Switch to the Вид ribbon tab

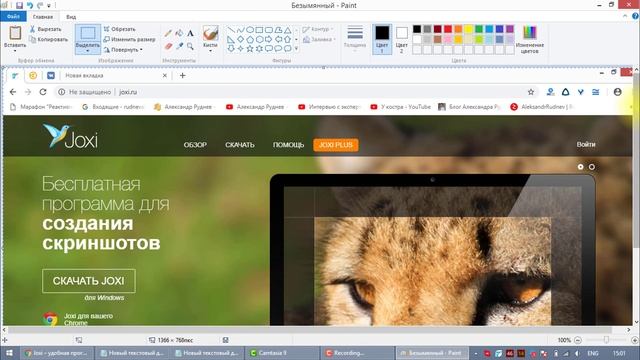[x=71, y=17]
